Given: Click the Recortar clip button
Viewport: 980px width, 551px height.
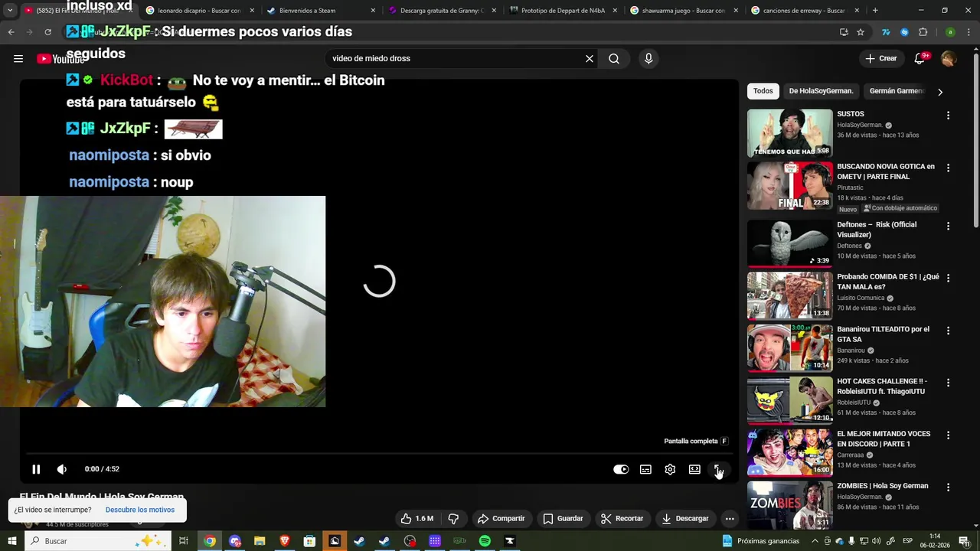Looking at the screenshot, I should [x=622, y=519].
